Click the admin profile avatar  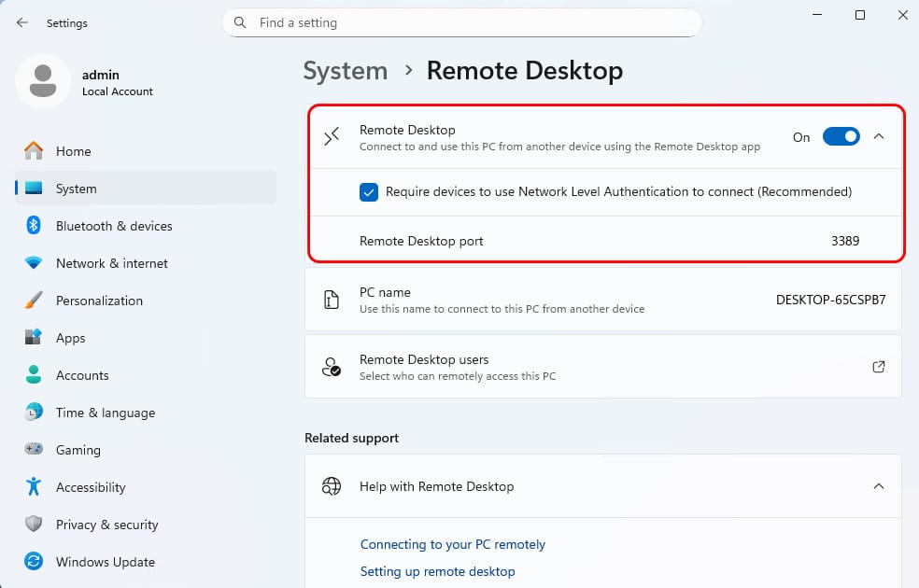pos(43,81)
